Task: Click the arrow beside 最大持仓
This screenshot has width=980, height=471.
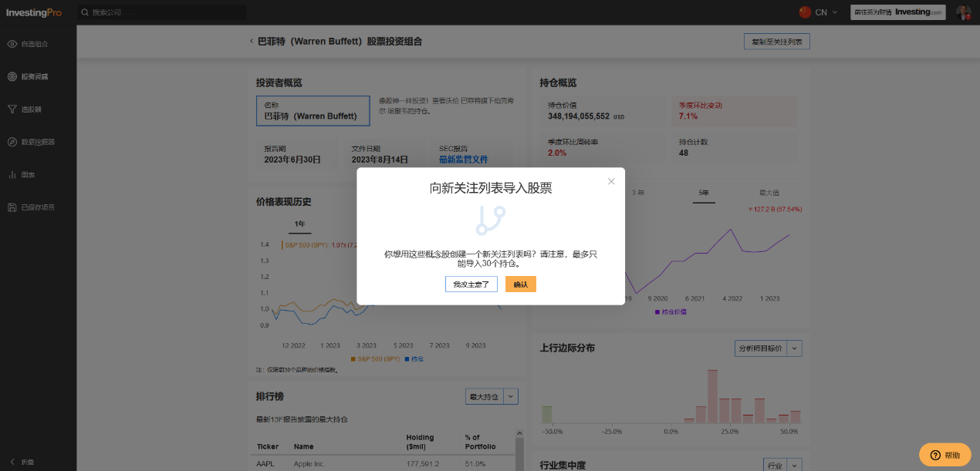Action: 510,396
